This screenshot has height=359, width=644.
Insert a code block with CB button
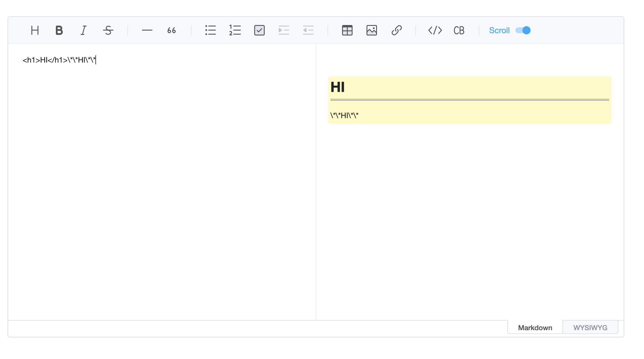(x=458, y=30)
